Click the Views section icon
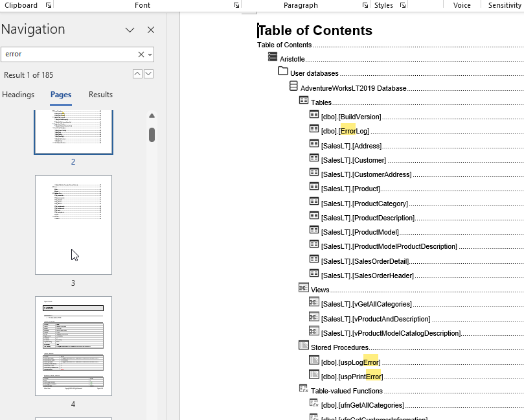This screenshot has height=420, width=524. tap(304, 287)
